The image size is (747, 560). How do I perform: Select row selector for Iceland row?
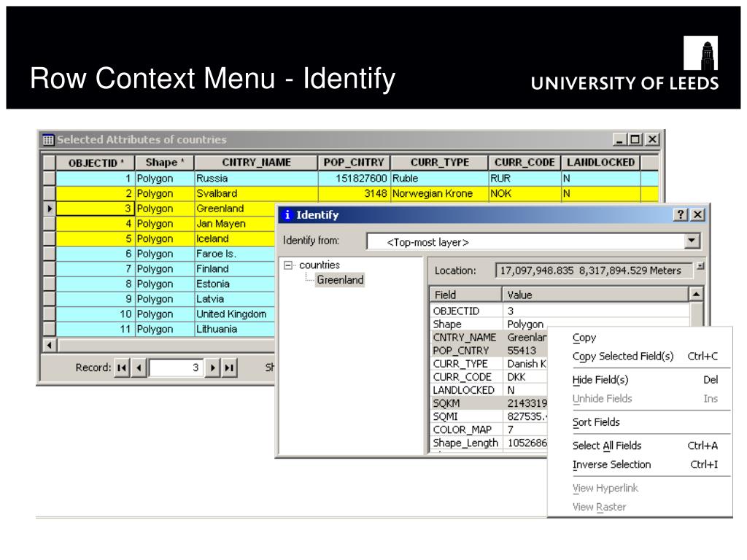49,239
